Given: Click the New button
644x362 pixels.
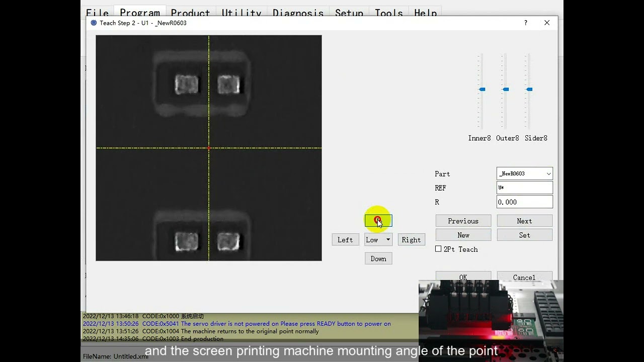Looking at the screenshot, I should click(x=463, y=235).
